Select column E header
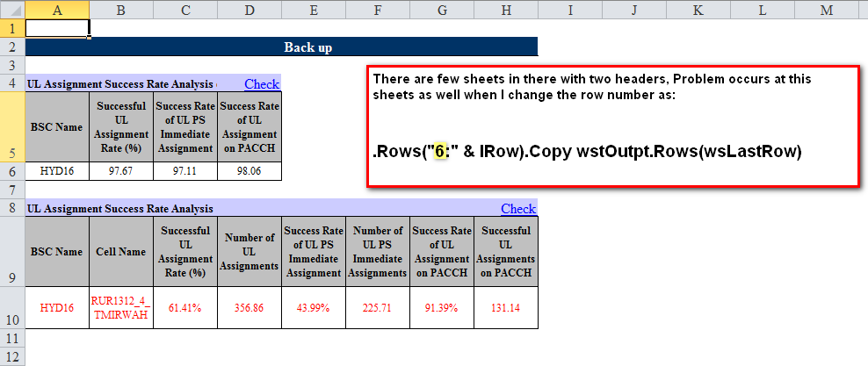 point(314,10)
